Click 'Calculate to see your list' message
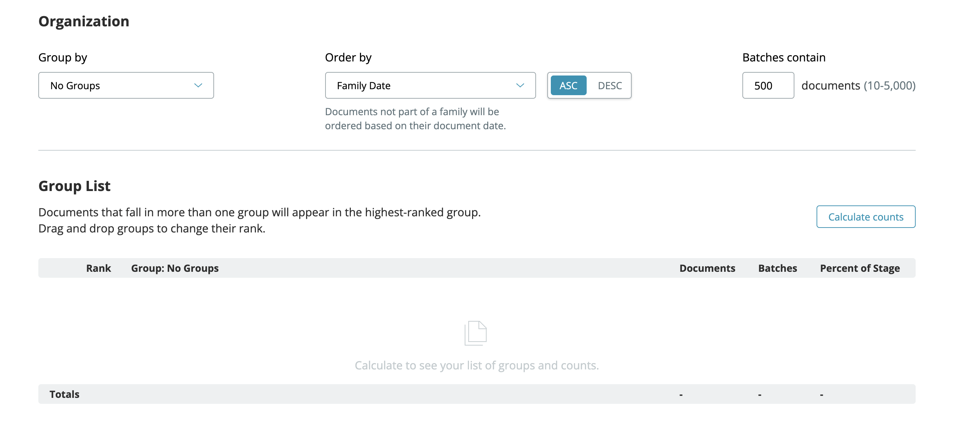980x427 pixels. (x=477, y=366)
